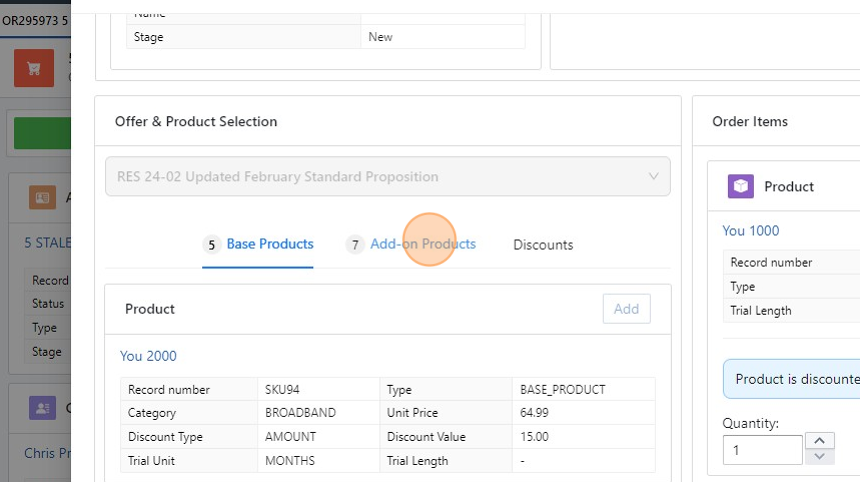Click the orange account card icon

(x=42, y=197)
